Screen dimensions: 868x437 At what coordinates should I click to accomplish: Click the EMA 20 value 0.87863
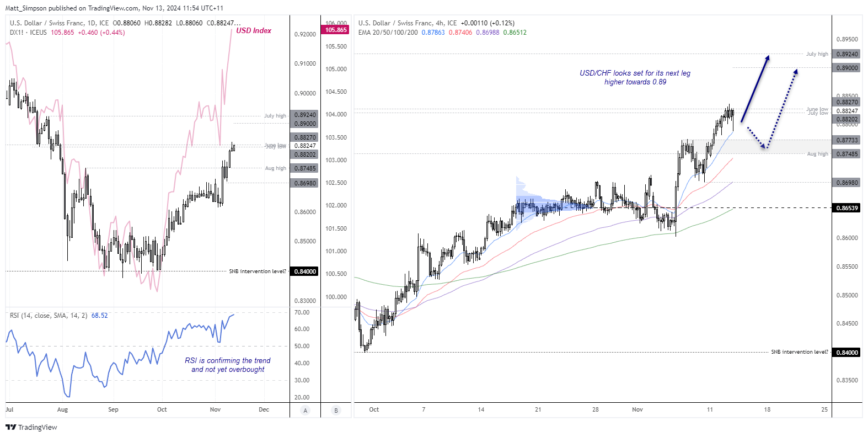(433, 33)
